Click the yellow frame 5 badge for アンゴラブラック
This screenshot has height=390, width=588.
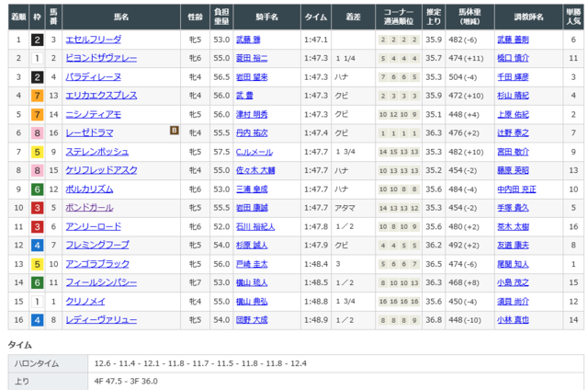36,263
